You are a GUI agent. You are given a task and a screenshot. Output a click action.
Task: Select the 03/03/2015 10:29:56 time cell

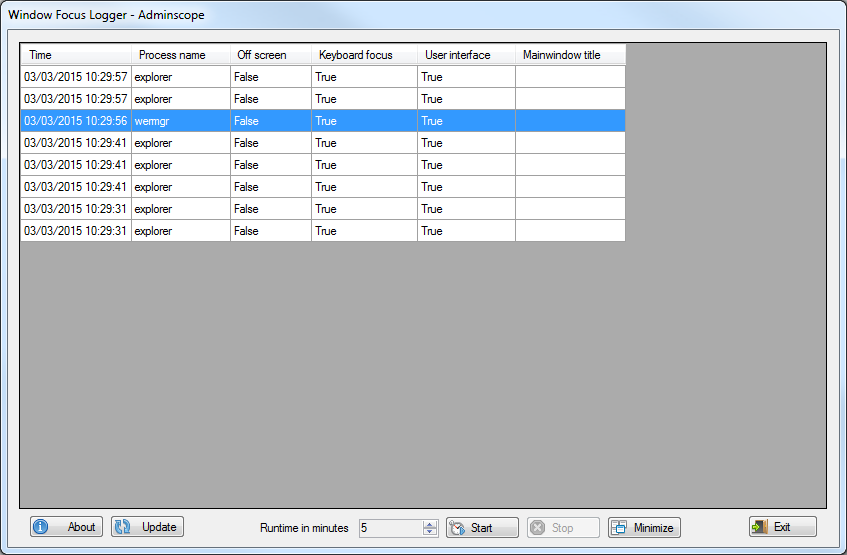pyautogui.click(x=76, y=121)
